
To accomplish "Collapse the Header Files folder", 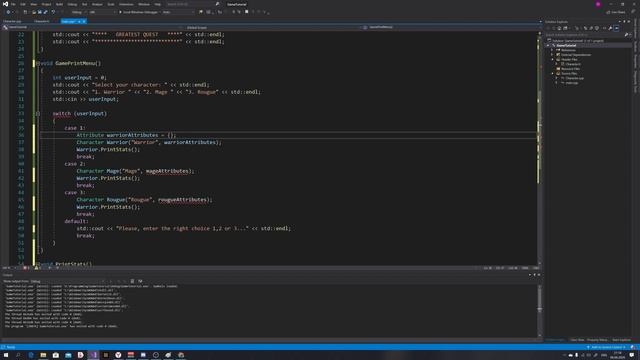I will [552, 60].
